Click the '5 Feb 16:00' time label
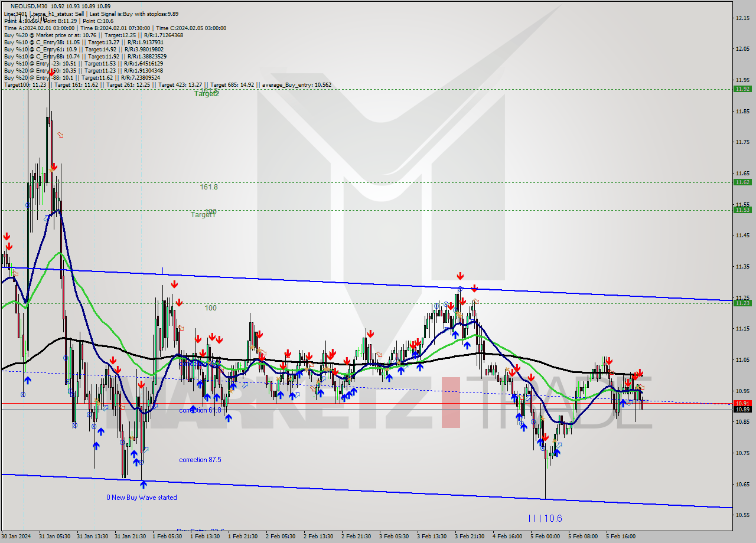The width and height of the screenshot is (756, 543). (x=621, y=537)
